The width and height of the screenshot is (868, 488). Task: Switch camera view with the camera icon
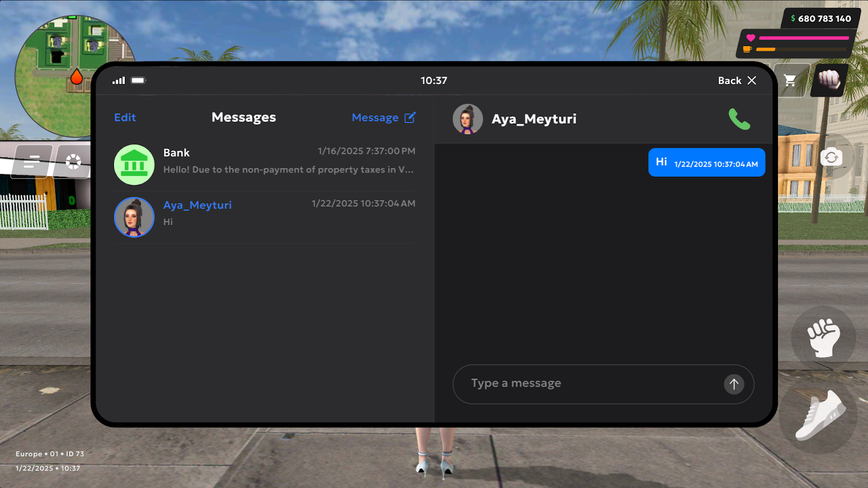point(831,158)
